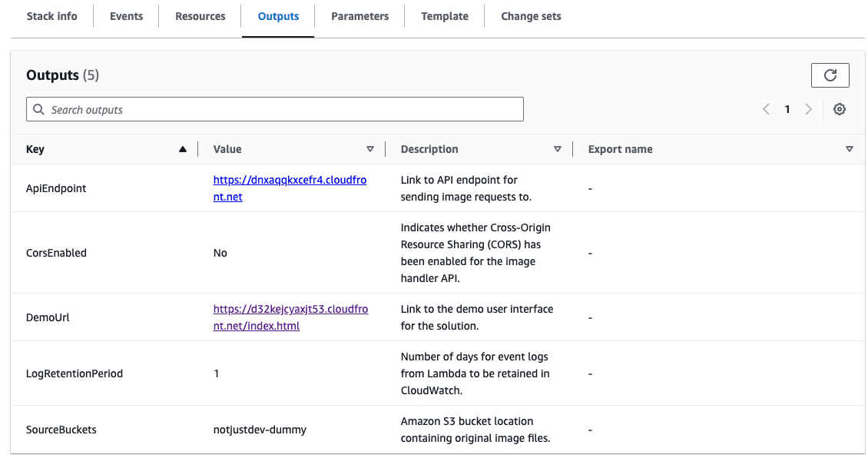The height and width of the screenshot is (458, 868).
Task: Open the Events tab
Action: (126, 16)
